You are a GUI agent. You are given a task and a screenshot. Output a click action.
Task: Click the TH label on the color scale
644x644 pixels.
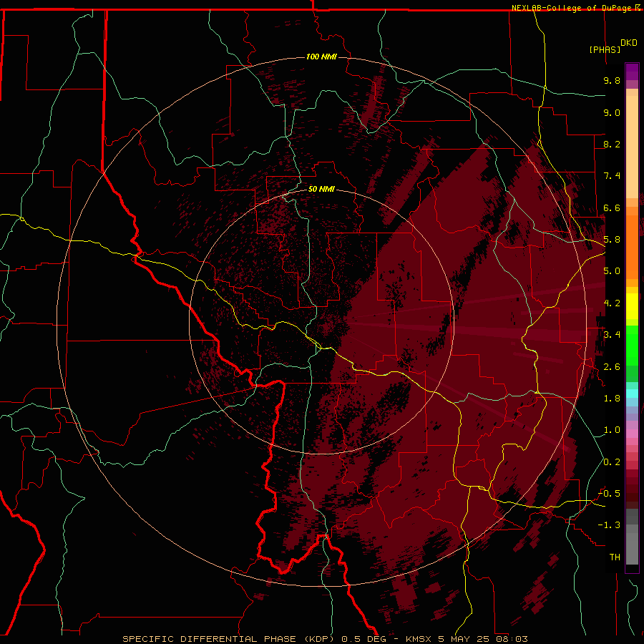tap(615, 557)
